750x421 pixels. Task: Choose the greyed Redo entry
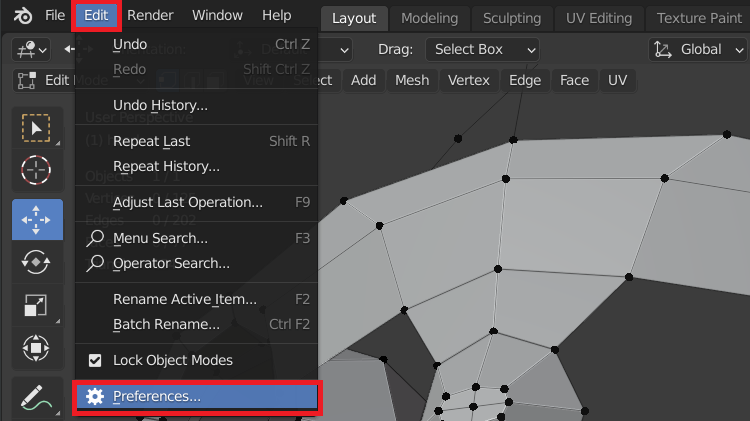click(x=197, y=69)
